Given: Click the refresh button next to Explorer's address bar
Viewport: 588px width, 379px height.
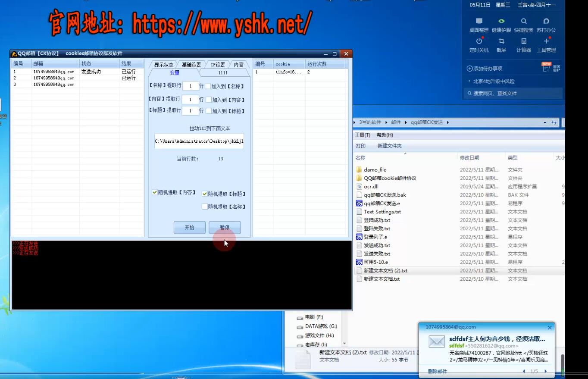Looking at the screenshot, I should click(x=554, y=122).
